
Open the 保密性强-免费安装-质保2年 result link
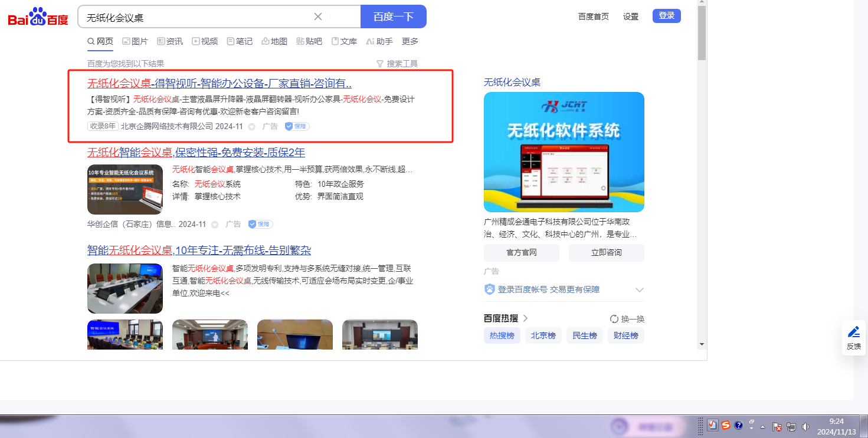196,153
